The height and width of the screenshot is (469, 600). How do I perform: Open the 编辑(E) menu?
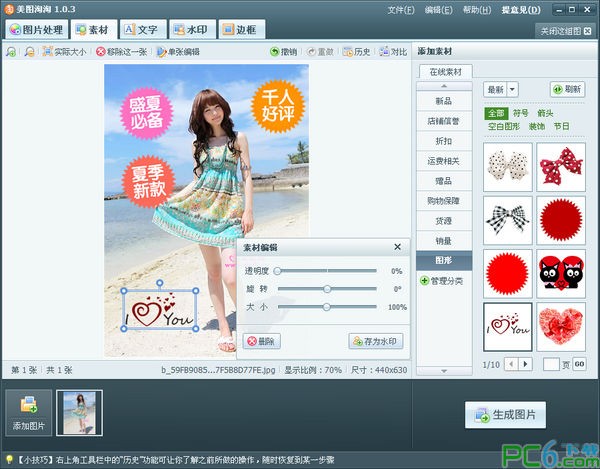439,10
